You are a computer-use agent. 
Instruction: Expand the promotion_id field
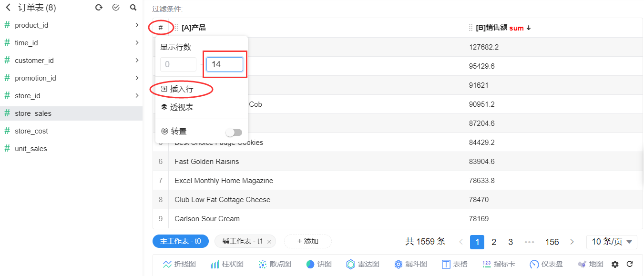(137, 78)
